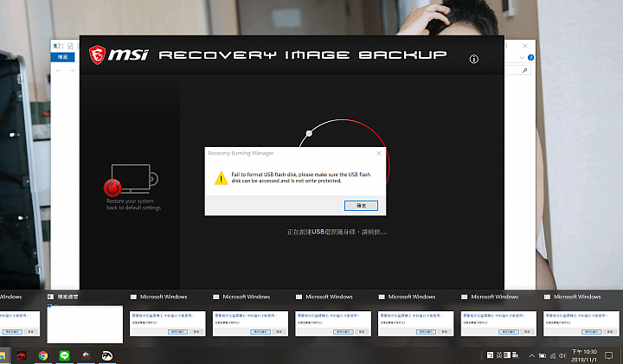
Task: Open File Explorer help question mark
Action: pyautogui.click(x=530, y=58)
